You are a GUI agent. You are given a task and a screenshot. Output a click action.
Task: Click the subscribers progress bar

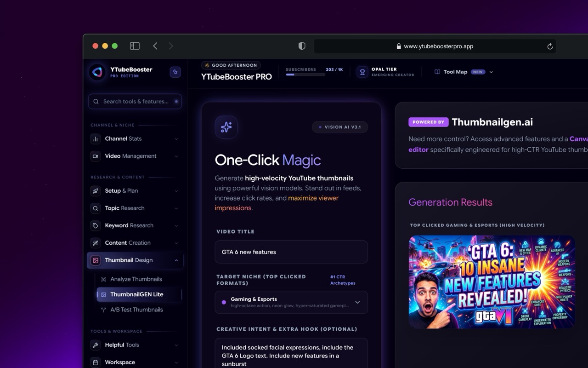305,75
